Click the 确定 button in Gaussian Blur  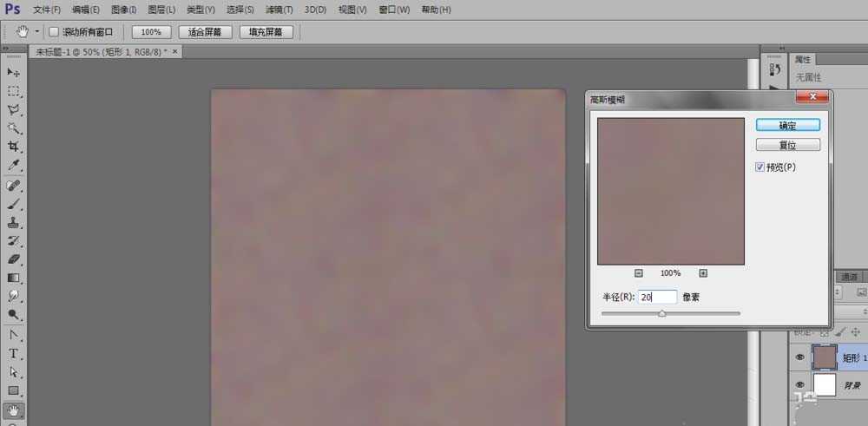[x=787, y=126]
